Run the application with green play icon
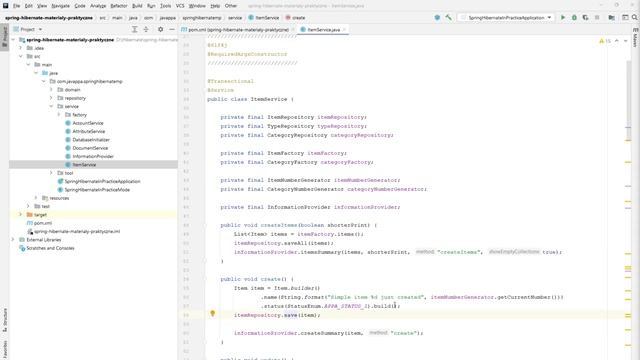640x360 pixels. 563,18
